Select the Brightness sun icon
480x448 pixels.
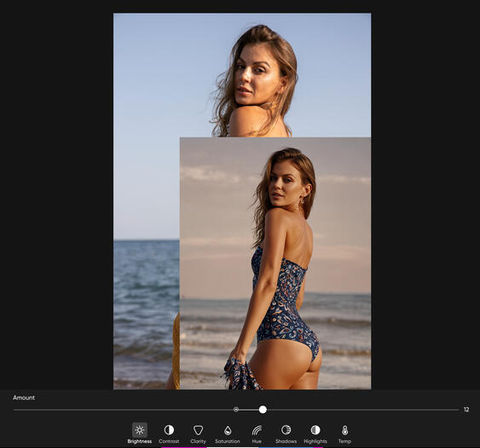[x=140, y=430]
